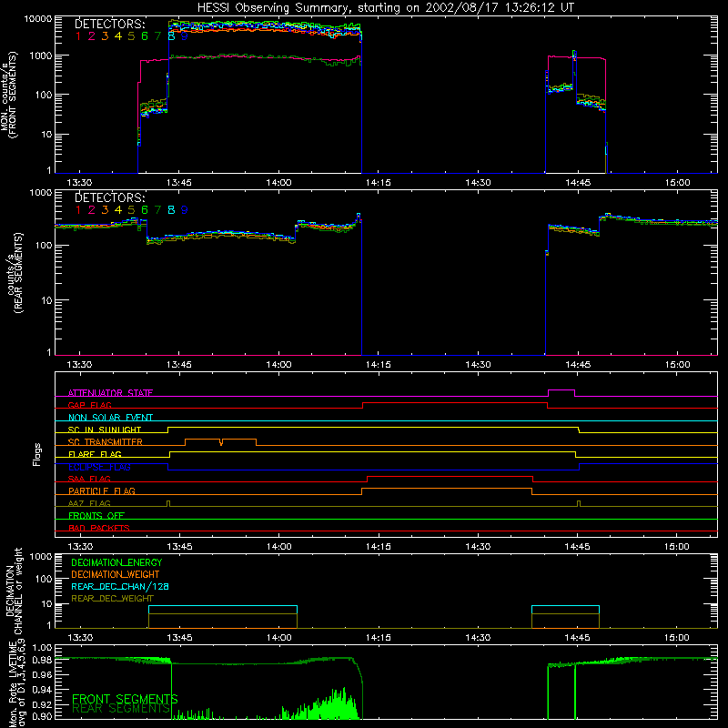This screenshot has height=728, width=728.
Task: Select detector 9 legend number in front segments plot
Action: [x=185, y=36]
